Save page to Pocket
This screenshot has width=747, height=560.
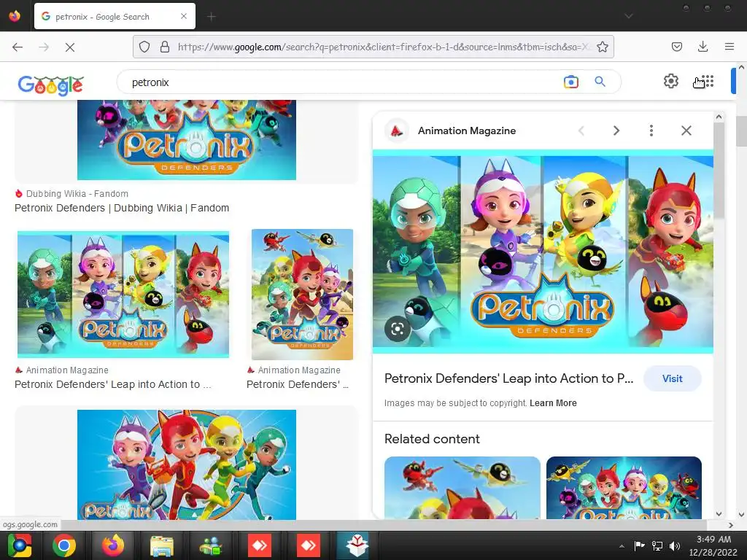(676, 47)
